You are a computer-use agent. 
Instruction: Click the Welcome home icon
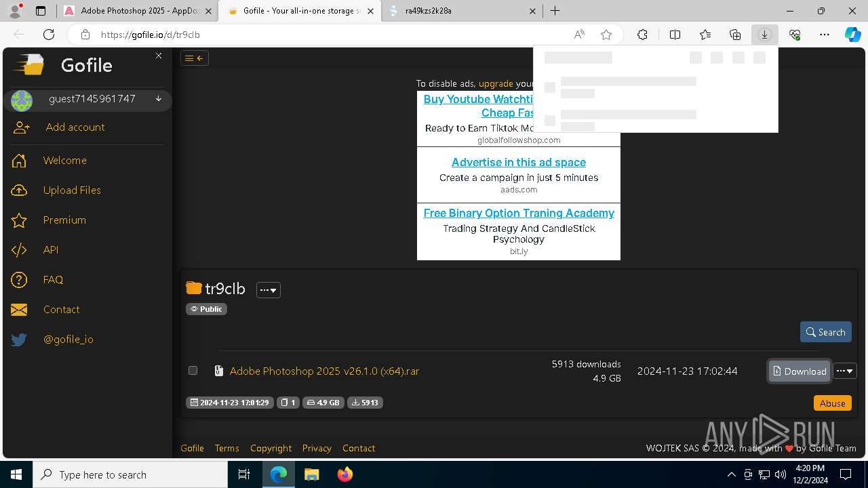point(19,161)
